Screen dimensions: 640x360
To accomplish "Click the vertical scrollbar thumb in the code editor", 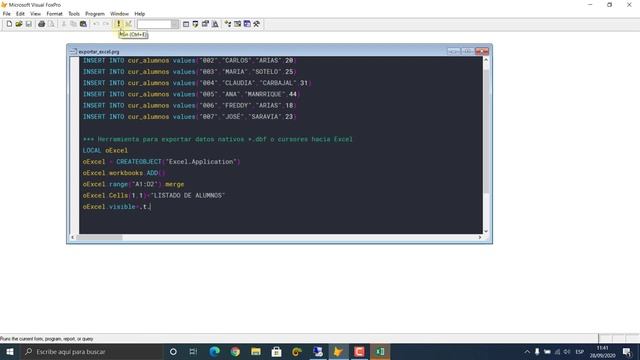I will tap(486, 131).
